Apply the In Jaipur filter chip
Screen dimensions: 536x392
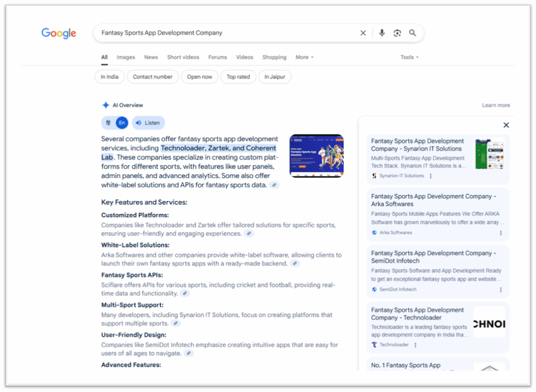tap(274, 76)
